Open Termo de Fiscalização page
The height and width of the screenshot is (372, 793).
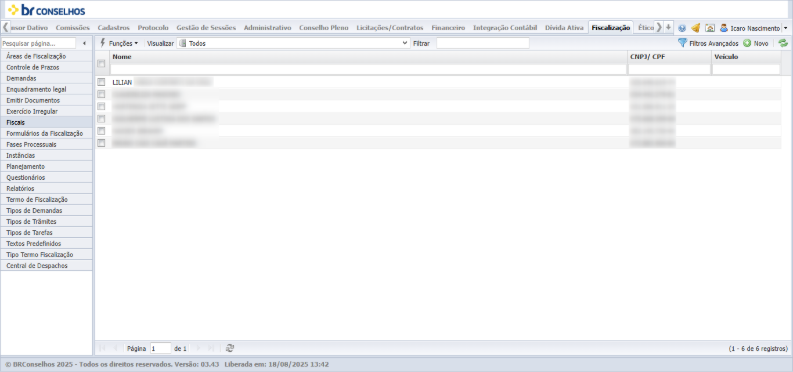tap(47, 200)
